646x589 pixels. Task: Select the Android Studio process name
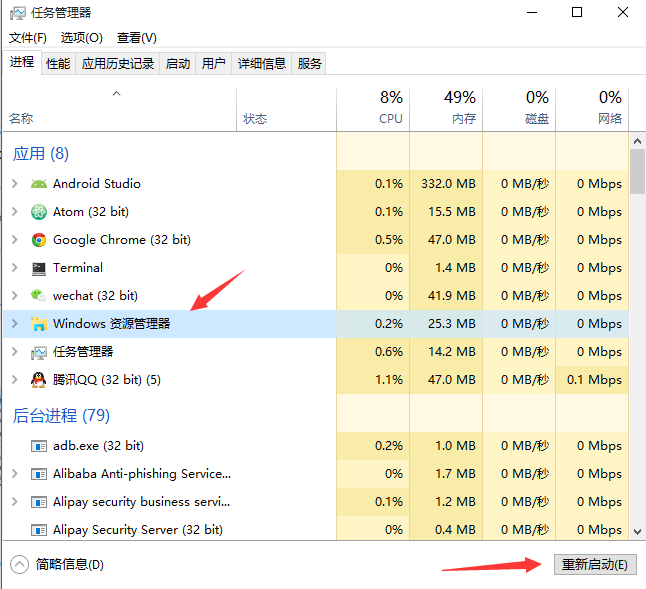click(97, 184)
